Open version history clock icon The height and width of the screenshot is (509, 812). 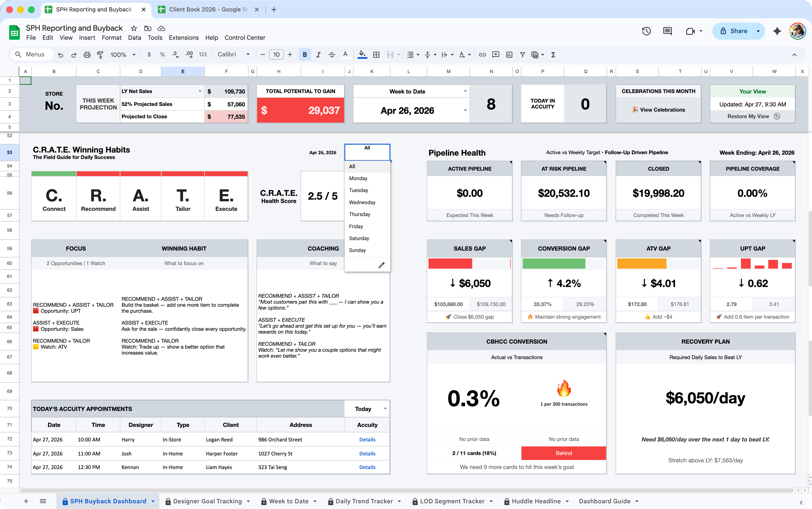pyautogui.click(x=646, y=31)
